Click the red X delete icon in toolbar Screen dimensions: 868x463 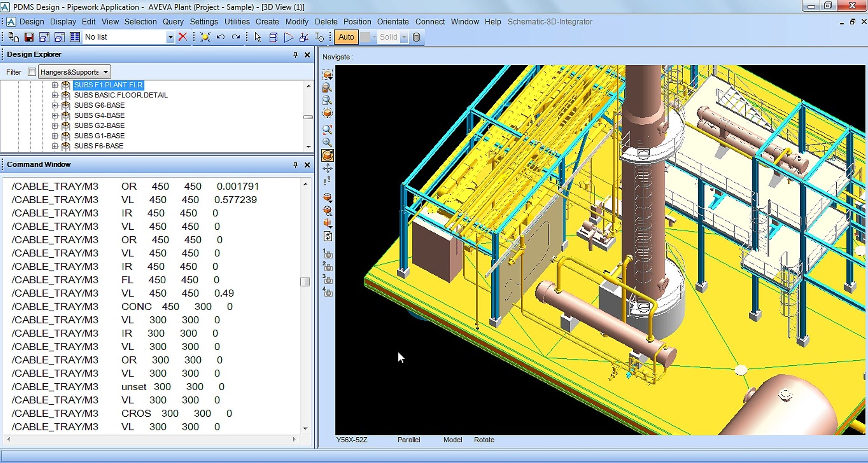tap(183, 37)
